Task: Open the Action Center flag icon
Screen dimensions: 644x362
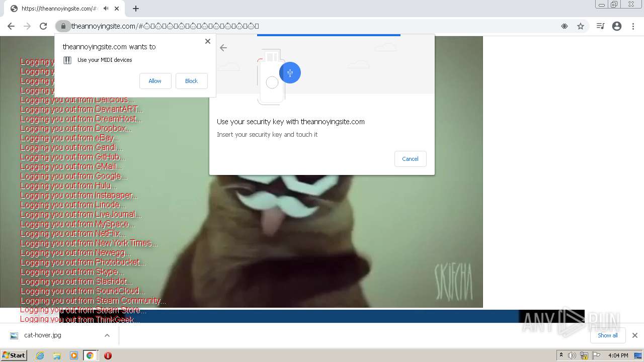Action: [596, 355]
